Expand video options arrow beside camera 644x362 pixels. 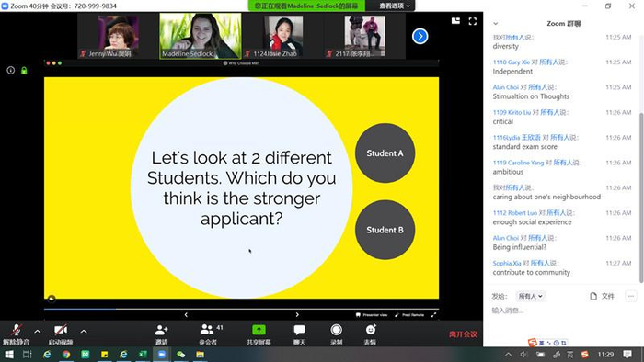[x=84, y=332]
